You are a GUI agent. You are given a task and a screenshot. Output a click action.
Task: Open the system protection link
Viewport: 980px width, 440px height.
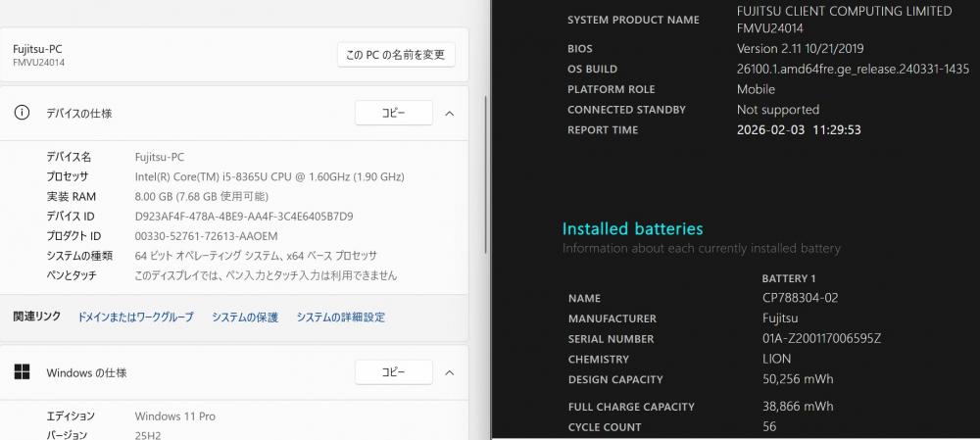(244, 317)
